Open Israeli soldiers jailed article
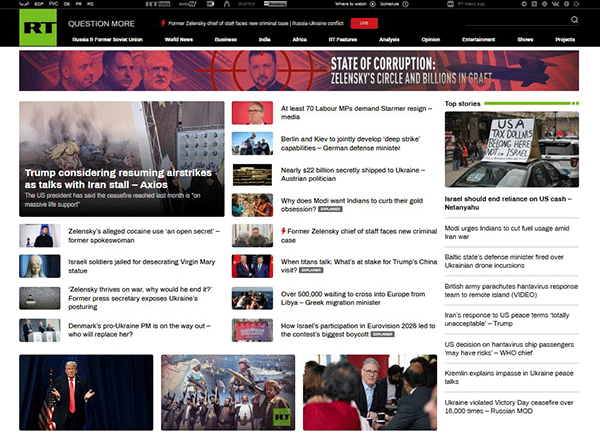 point(142,266)
